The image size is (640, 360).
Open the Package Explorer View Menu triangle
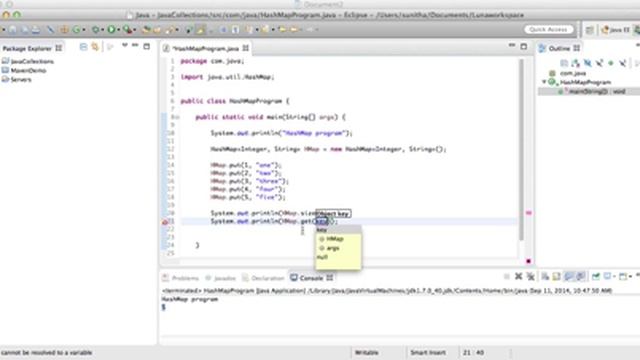124,45
